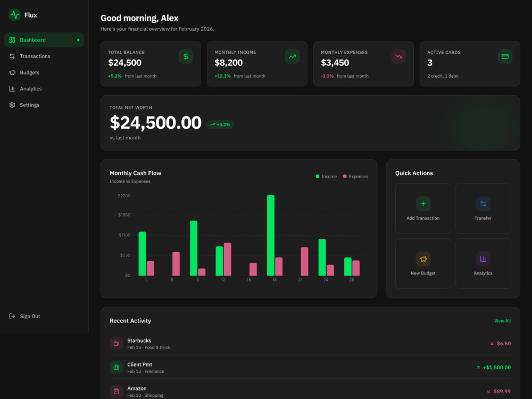
Task: Toggle the Expenses legend item
Action: (x=355, y=177)
